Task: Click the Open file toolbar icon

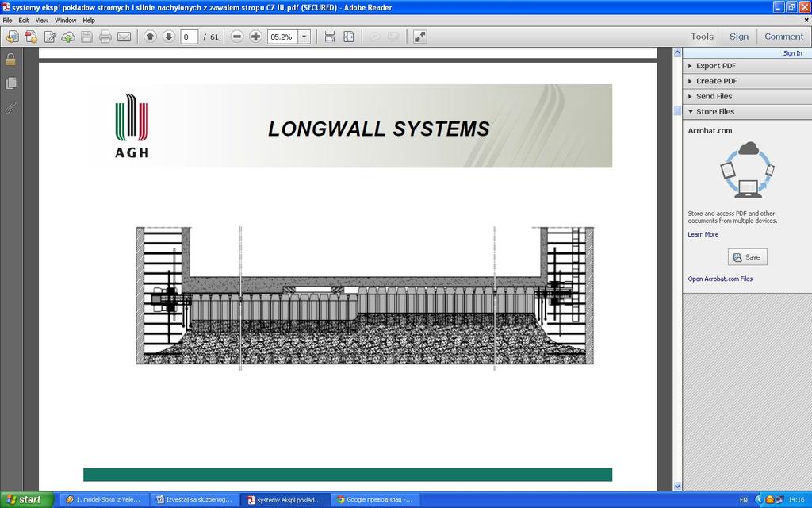Action: pyautogui.click(x=12, y=37)
